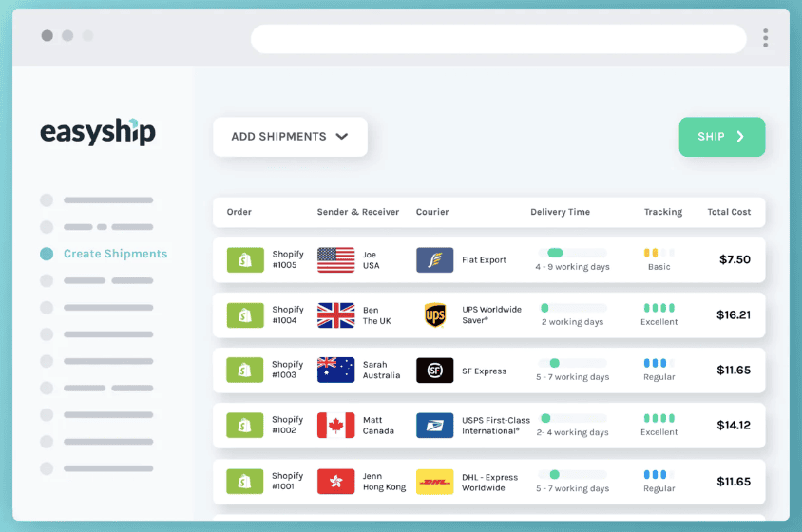This screenshot has height=532, width=802.
Task: Click Excellent tracking dots for order #1004
Action: pos(659,308)
